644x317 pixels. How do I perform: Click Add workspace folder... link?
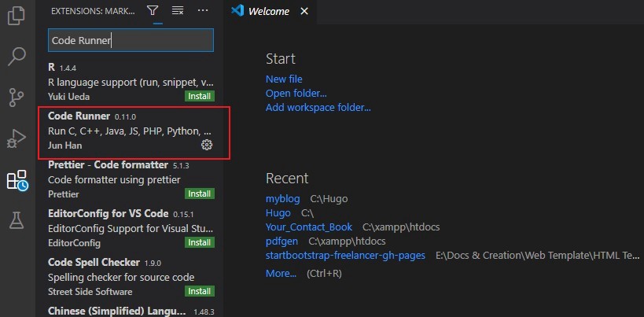[318, 108]
